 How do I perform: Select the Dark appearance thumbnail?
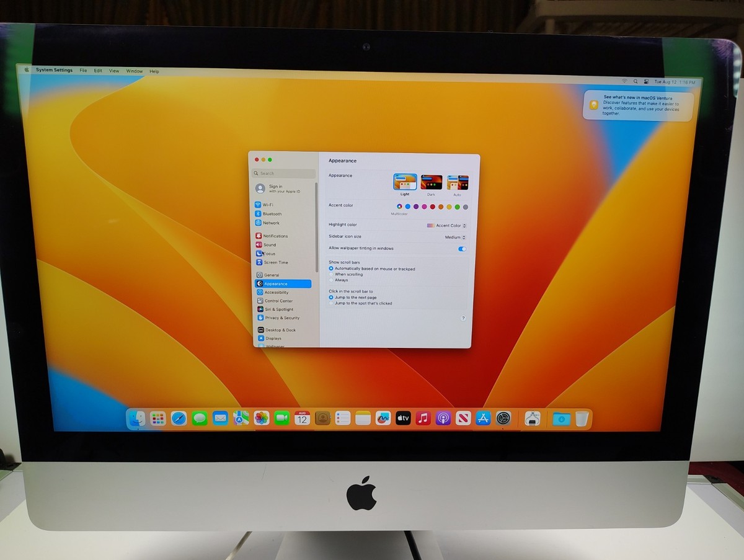(432, 183)
